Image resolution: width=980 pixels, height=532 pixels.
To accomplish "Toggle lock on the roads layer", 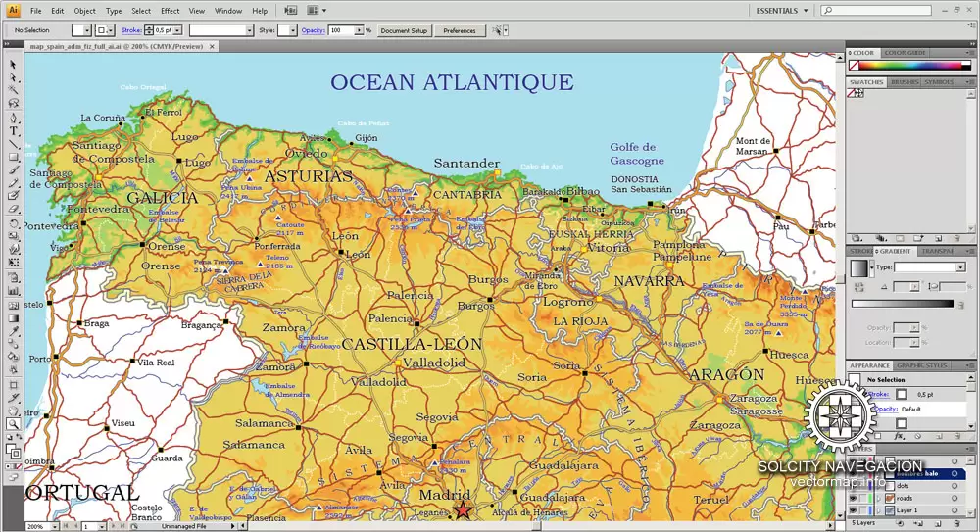I will pyautogui.click(x=863, y=499).
